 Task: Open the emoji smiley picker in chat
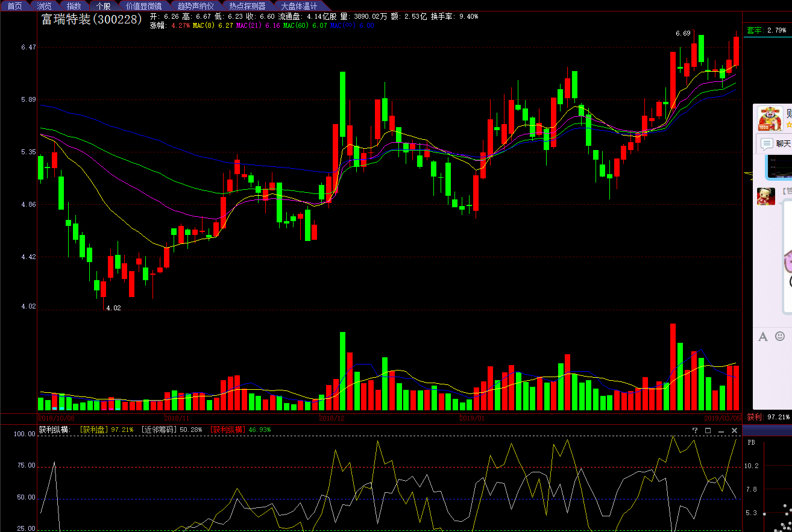pos(780,336)
